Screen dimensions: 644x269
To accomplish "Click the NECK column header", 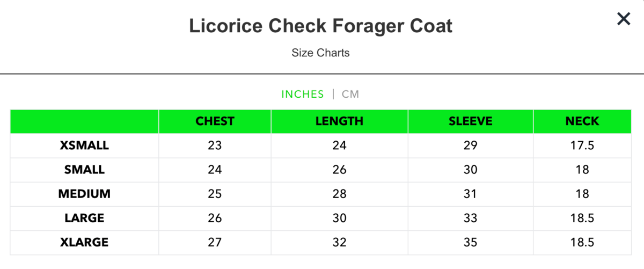I will pos(582,121).
